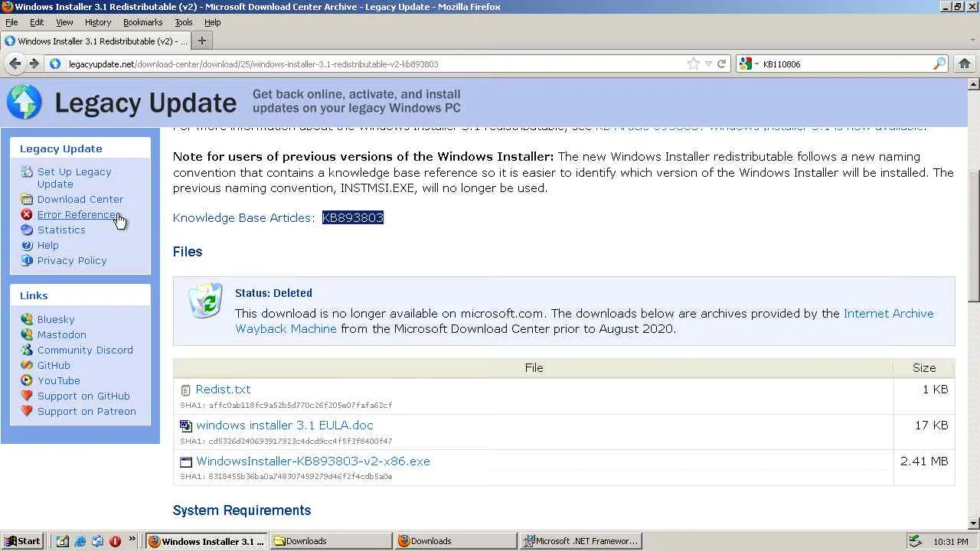Image resolution: width=980 pixels, height=551 pixels.
Task: Switch to Microsoft .NET Framework taskbar window
Action: point(581,541)
